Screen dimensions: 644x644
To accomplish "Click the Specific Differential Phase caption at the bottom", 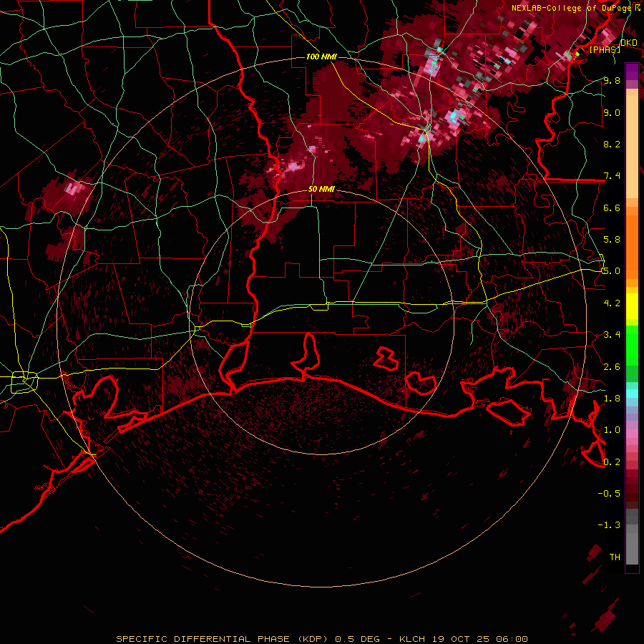I will coord(321,639).
